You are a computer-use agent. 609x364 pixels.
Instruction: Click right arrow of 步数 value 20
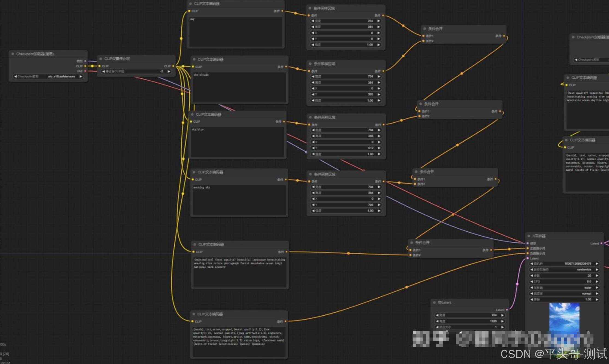point(597,276)
